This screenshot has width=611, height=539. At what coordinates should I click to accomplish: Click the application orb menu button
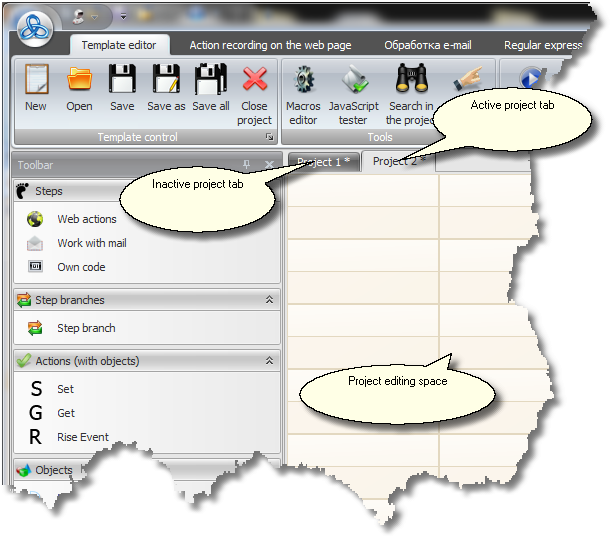[34, 27]
